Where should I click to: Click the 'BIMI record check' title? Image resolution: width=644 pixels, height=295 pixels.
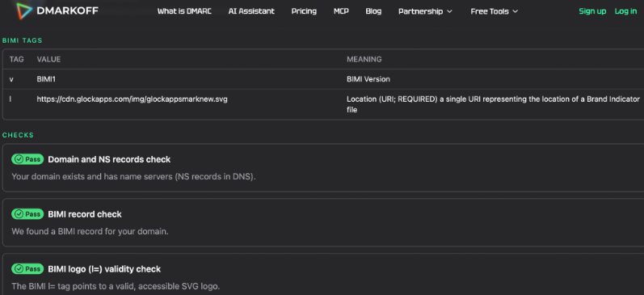[x=85, y=214]
